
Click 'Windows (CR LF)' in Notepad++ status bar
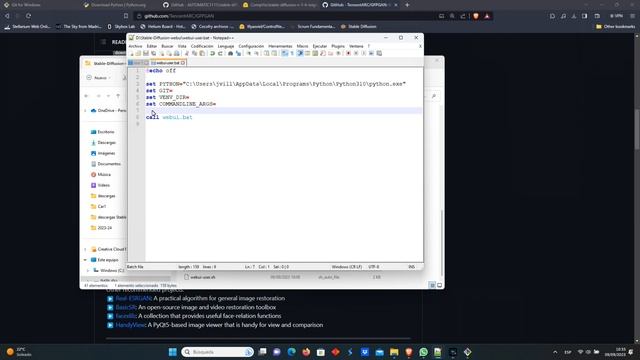click(x=347, y=267)
